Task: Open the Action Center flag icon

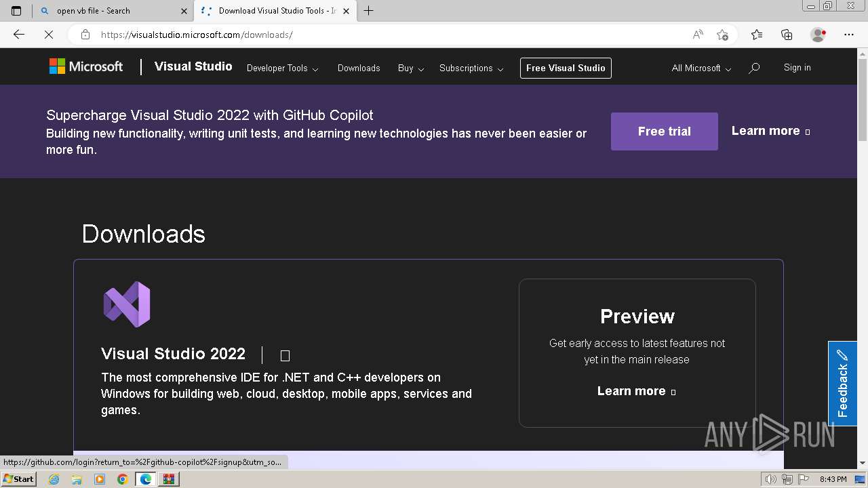Action: [x=803, y=479]
